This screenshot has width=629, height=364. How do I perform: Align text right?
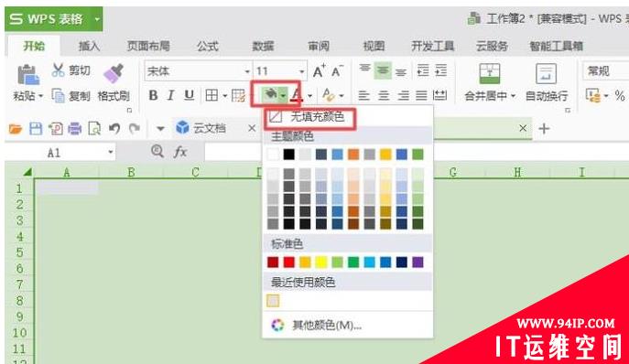[403, 95]
